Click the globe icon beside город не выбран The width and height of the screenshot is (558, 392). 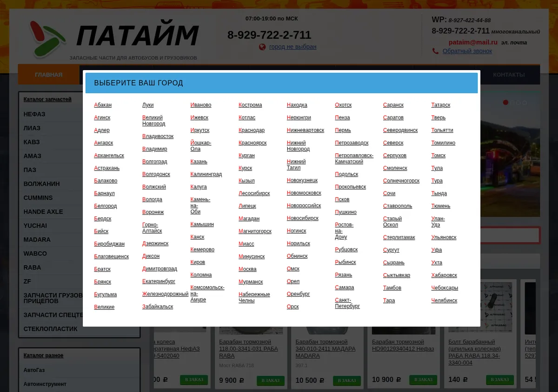(x=262, y=47)
